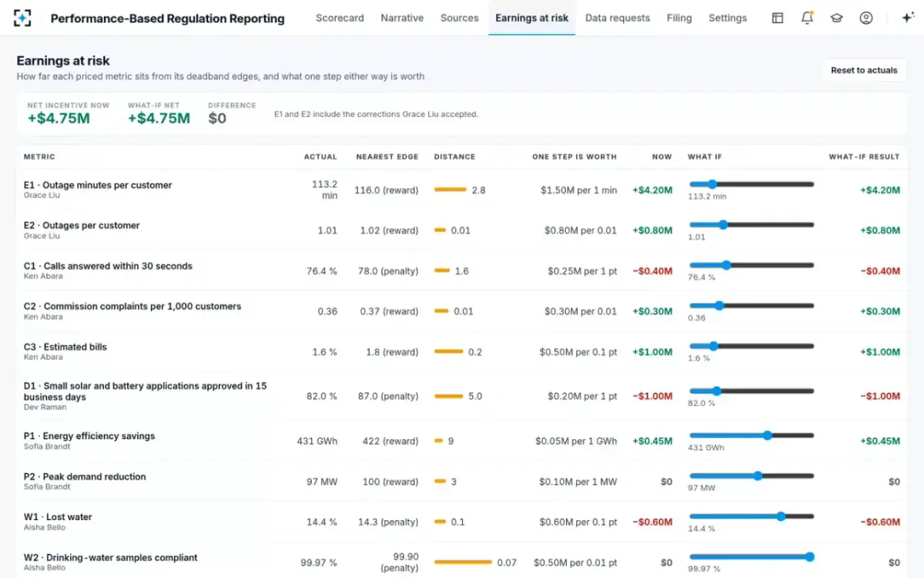Select the Earnings at risk tab
Viewport: 924px width, 578px height.
(532, 18)
